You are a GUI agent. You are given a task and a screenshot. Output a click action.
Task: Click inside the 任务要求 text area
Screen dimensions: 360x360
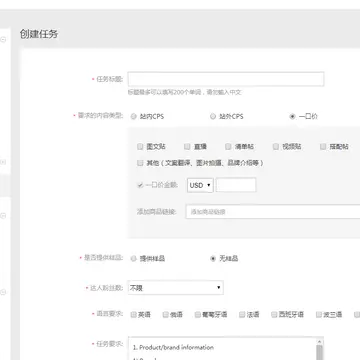222,349
